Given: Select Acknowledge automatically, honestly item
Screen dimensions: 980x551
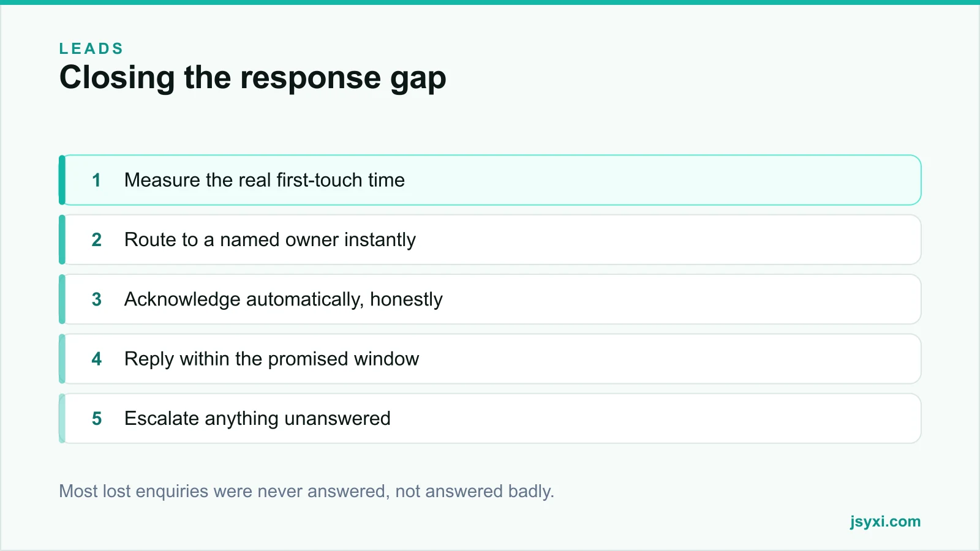Looking at the screenshot, I should [x=490, y=299].
